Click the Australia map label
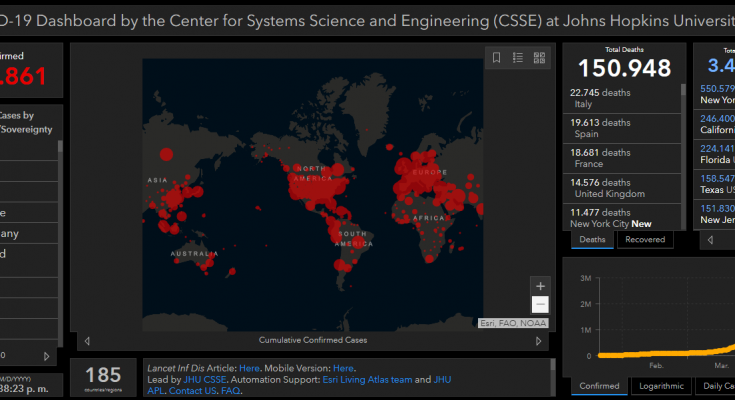Screen dimensions: 735x400 (x=195, y=254)
